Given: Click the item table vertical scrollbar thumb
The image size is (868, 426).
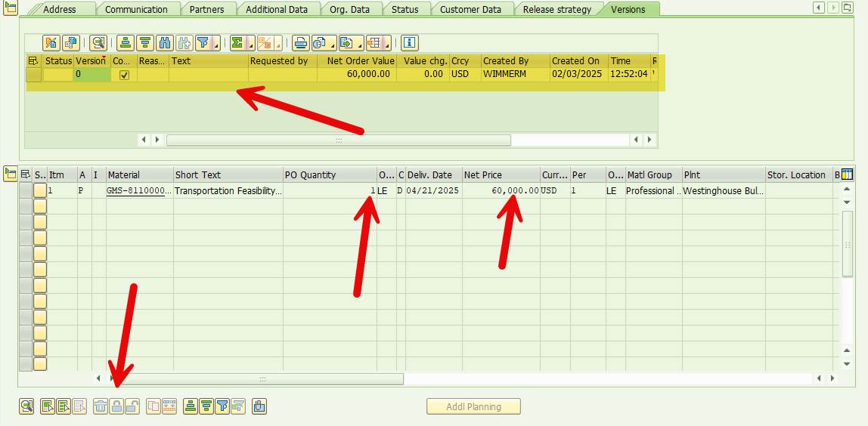Looking at the screenshot, I should (x=847, y=243).
